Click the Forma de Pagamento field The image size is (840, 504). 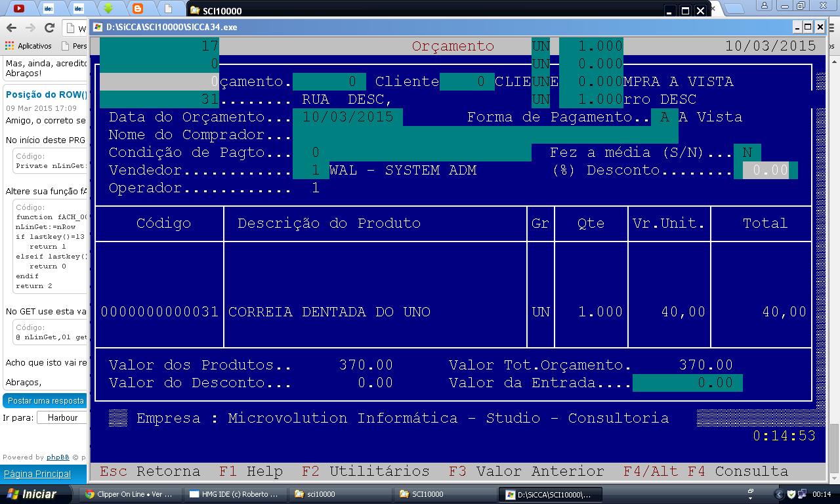click(x=664, y=117)
